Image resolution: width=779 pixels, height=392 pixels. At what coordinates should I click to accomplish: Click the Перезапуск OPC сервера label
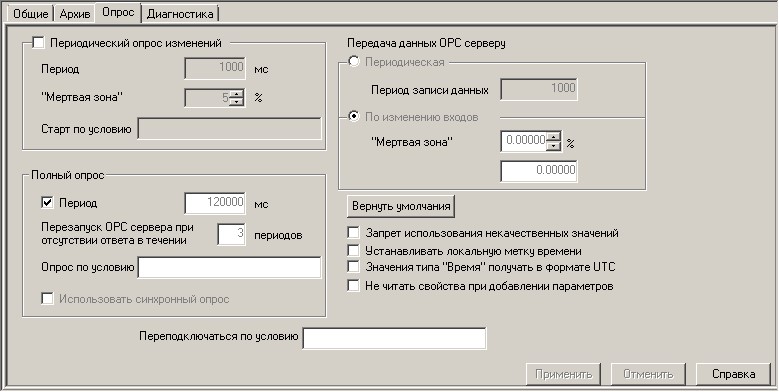point(117,234)
